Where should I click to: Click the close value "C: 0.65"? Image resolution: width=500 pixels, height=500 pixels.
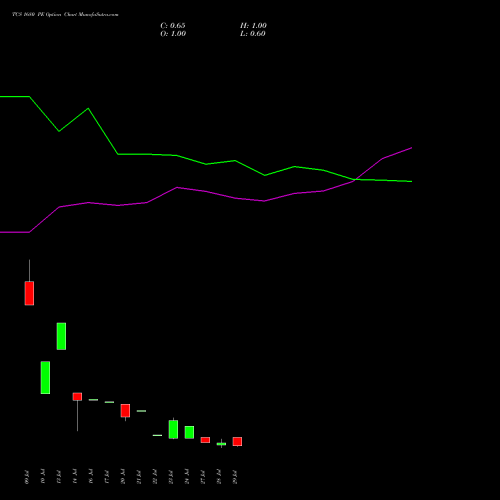click(173, 26)
